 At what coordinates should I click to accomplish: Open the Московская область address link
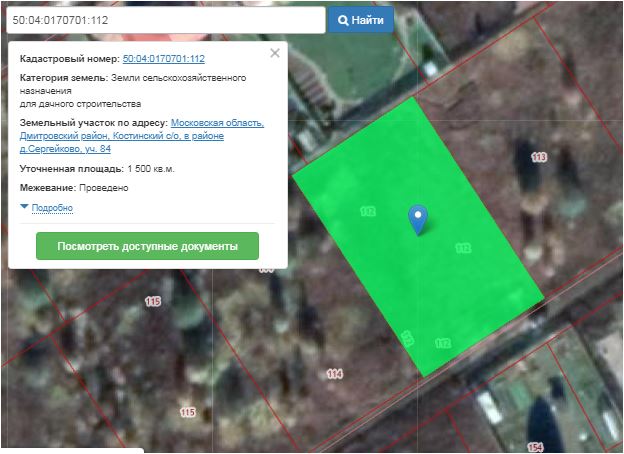(217, 123)
